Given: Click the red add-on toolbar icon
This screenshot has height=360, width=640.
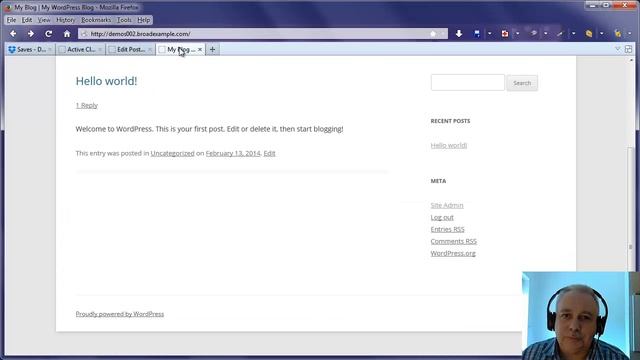Looking at the screenshot, I should click(505, 34).
